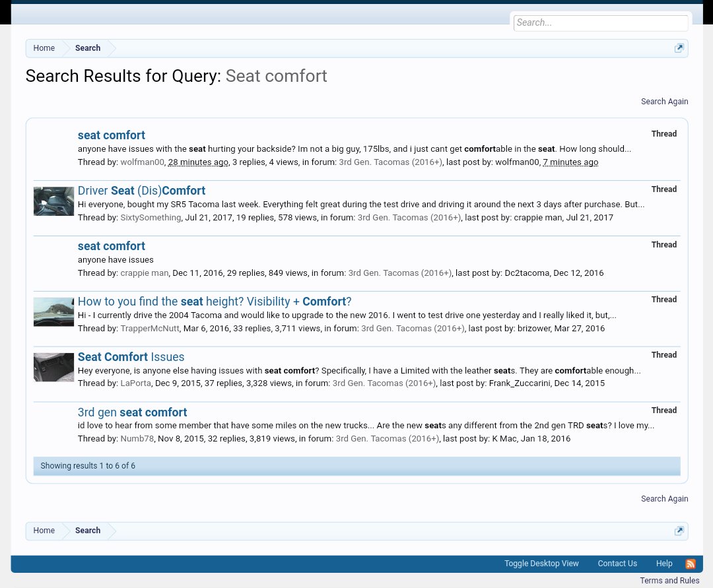This screenshot has width=713, height=588.
Task: Go to Home in bottom breadcrumb
Action: (44, 531)
